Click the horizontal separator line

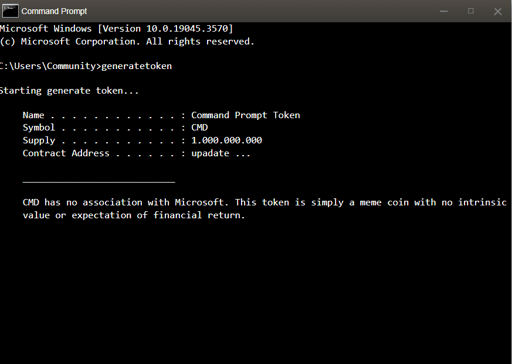click(99, 182)
